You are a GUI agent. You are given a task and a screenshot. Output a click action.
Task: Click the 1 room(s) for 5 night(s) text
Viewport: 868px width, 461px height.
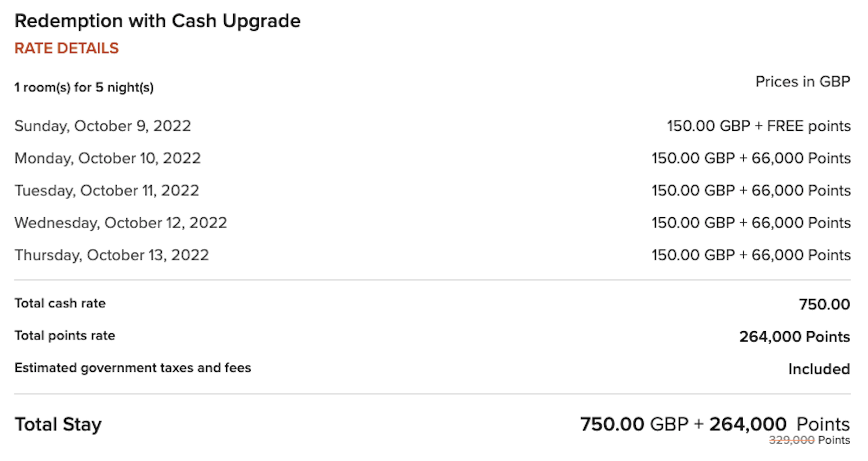84,87
